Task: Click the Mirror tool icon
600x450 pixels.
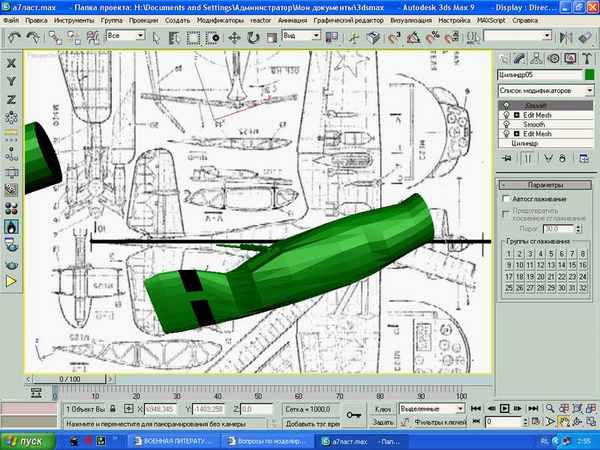Action: [566, 38]
